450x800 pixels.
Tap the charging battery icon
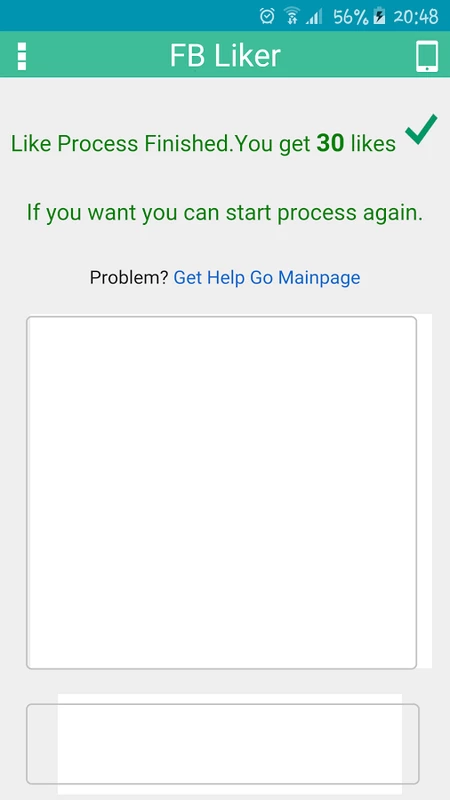tap(379, 16)
